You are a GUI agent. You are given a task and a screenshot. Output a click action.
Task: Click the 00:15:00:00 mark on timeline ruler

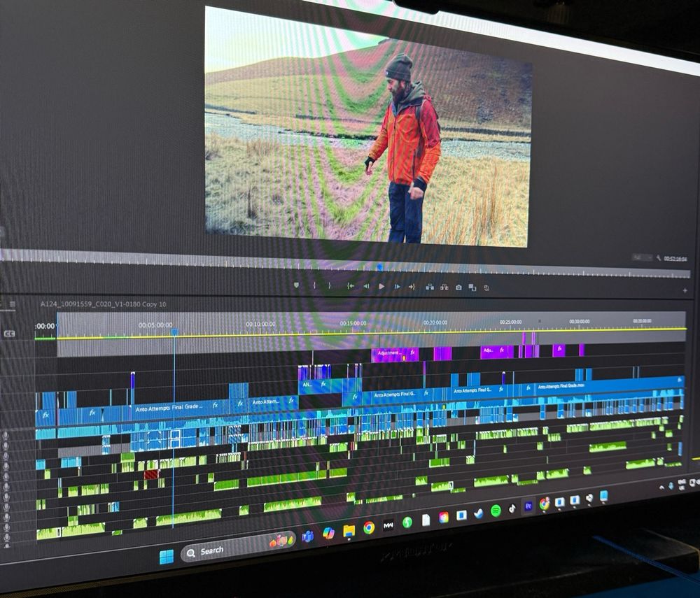pyautogui.click(x=353, y=323)
